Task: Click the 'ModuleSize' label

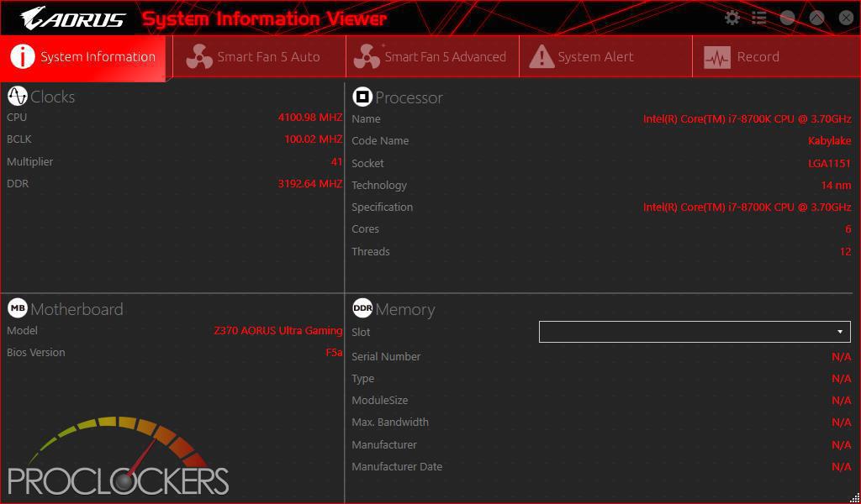Action: [380, 401]
